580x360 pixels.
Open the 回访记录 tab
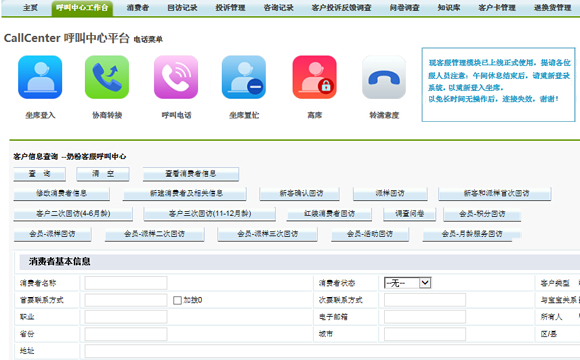coord(182,7)
